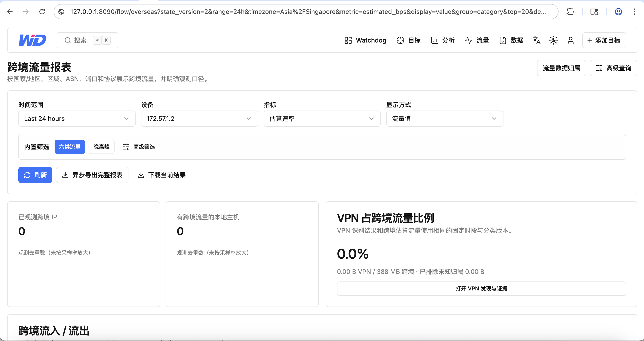Open the 流量 traffic menu
The width and height of the screenshot is (644, 341).
477,40
